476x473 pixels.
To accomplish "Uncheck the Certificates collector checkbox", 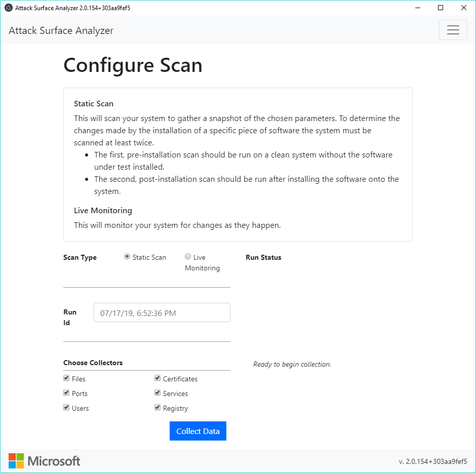I will tap(157, 378).
